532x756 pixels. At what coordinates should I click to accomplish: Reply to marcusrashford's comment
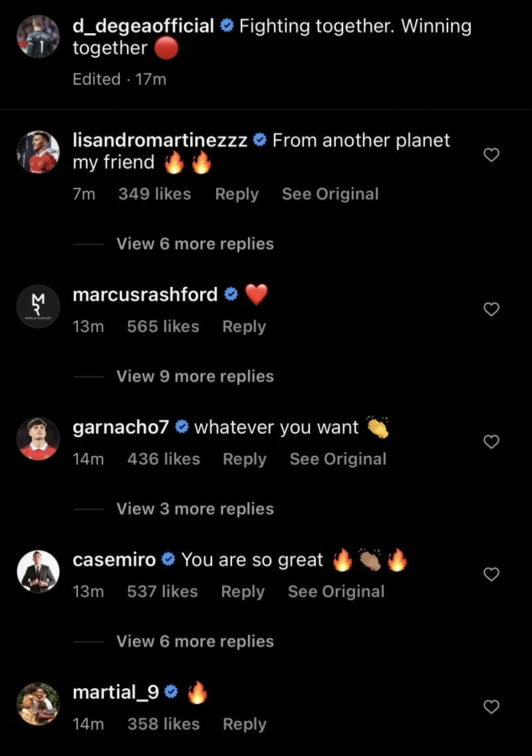[244, 327]
